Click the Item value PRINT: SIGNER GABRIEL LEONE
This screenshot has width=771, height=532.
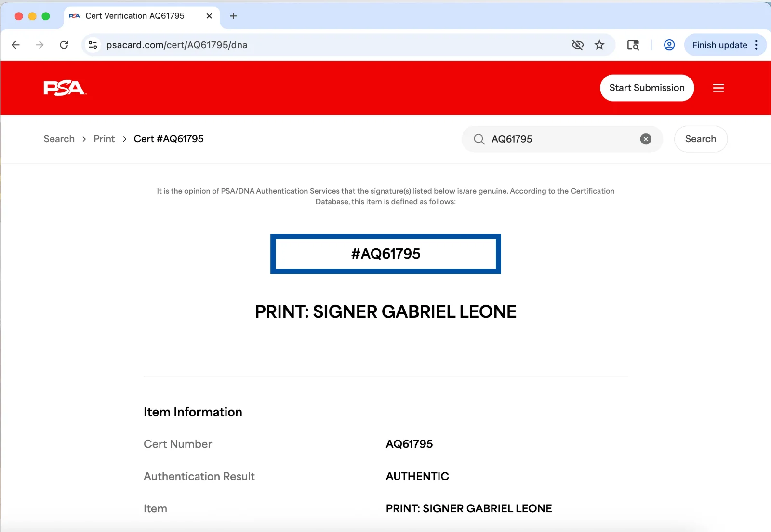pos(469,508)
